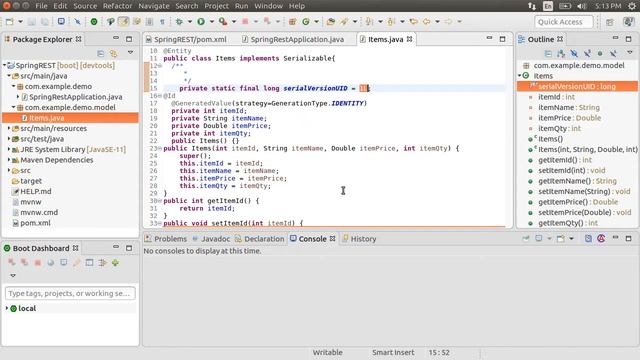The image size is (640, 360).
Task: Toggle Hide Non-Public Members green dot icon
Action: click(600, 53)
